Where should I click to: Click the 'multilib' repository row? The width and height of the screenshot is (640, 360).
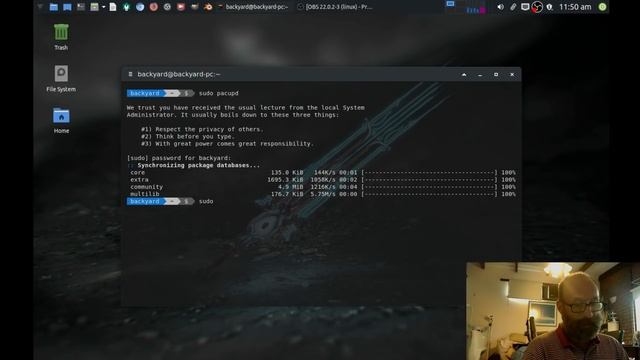click(x=322, y=194)
